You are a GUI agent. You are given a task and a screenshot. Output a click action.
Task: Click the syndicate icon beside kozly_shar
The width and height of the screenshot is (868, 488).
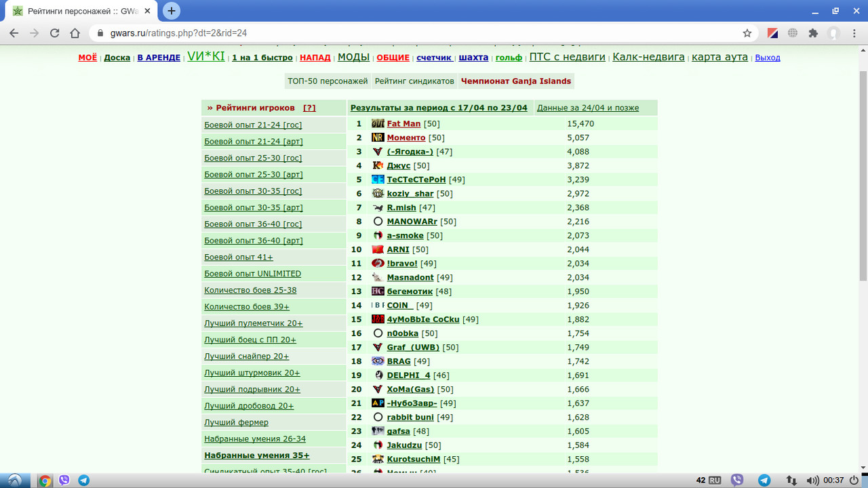378,193
